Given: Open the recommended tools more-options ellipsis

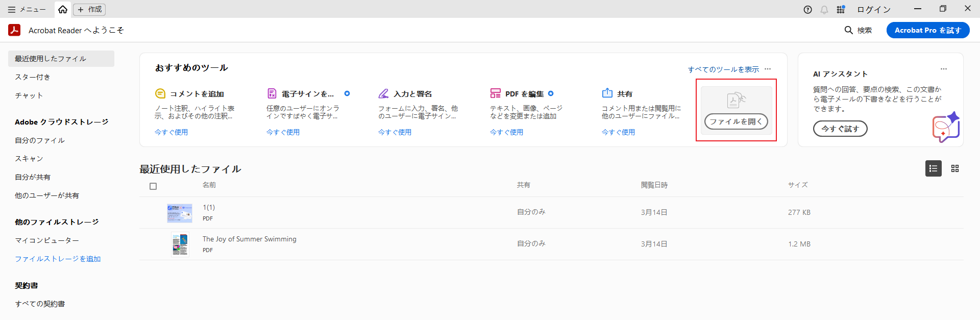Looking at the screenshot, I should [768, 69].
